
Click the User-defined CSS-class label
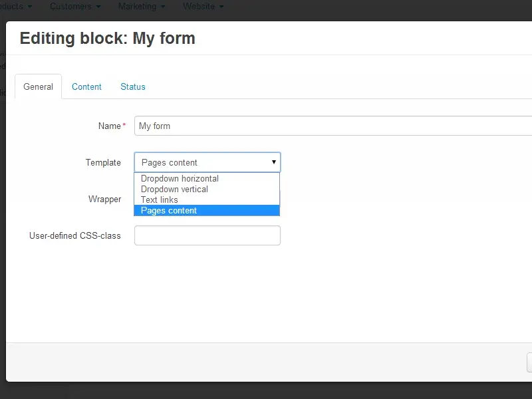point(75,236)
